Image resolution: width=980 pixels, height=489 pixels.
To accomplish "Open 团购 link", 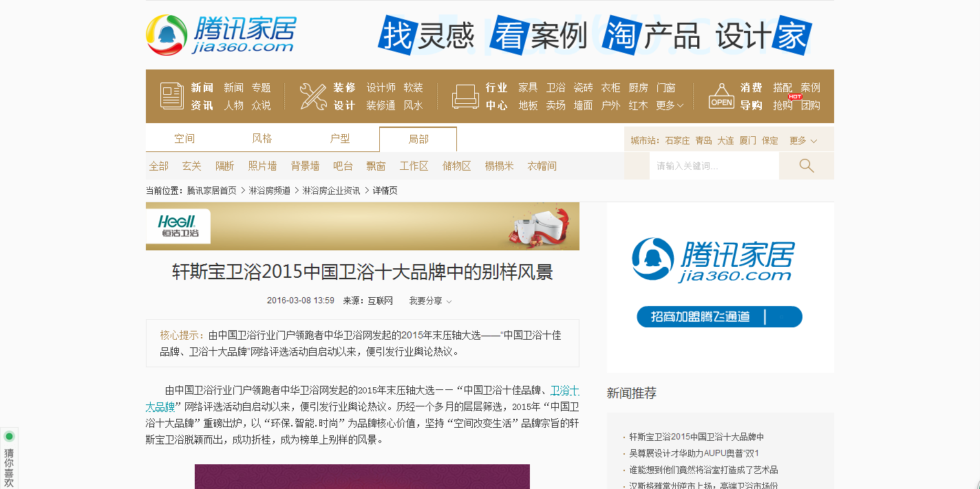I will [810, 105].
